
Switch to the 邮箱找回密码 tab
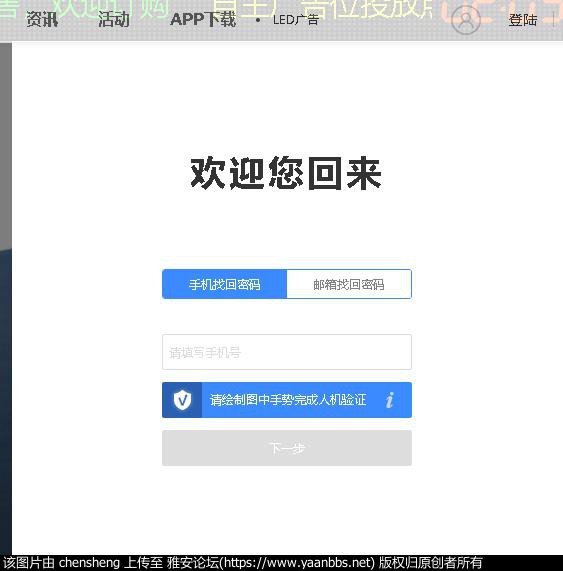349,284
